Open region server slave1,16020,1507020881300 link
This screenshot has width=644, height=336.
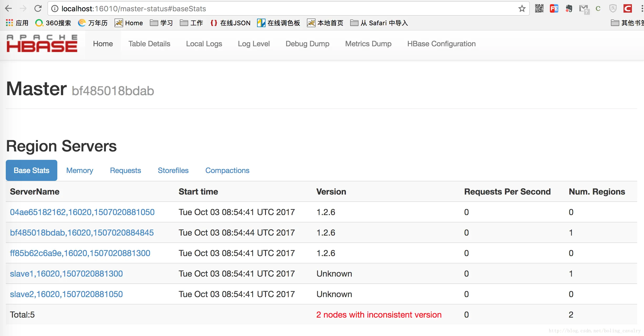pos(66,274)
